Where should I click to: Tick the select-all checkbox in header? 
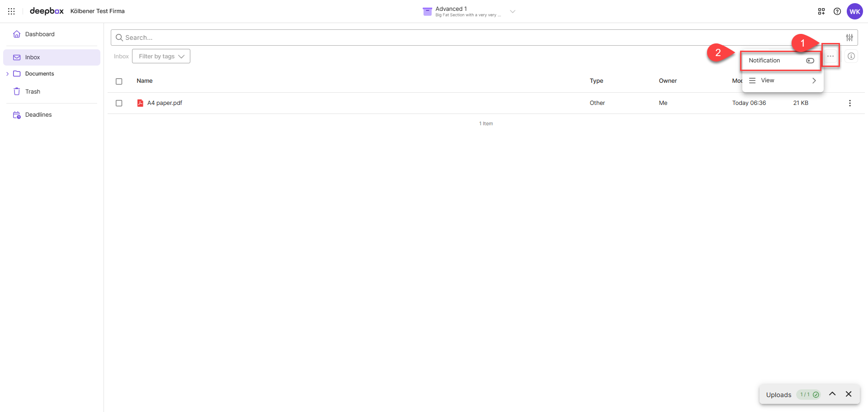(119, 81)
